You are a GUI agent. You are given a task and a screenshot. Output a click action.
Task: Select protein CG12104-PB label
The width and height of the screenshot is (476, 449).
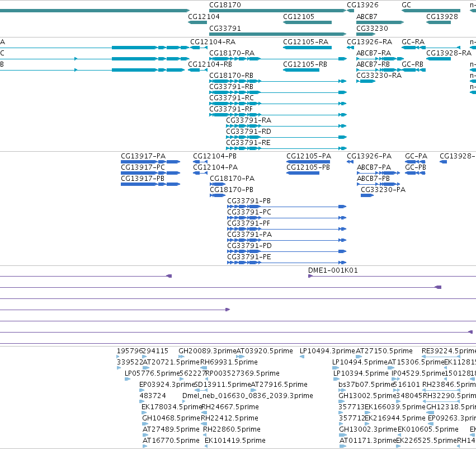pyautogui.click(x=215, y=156)
